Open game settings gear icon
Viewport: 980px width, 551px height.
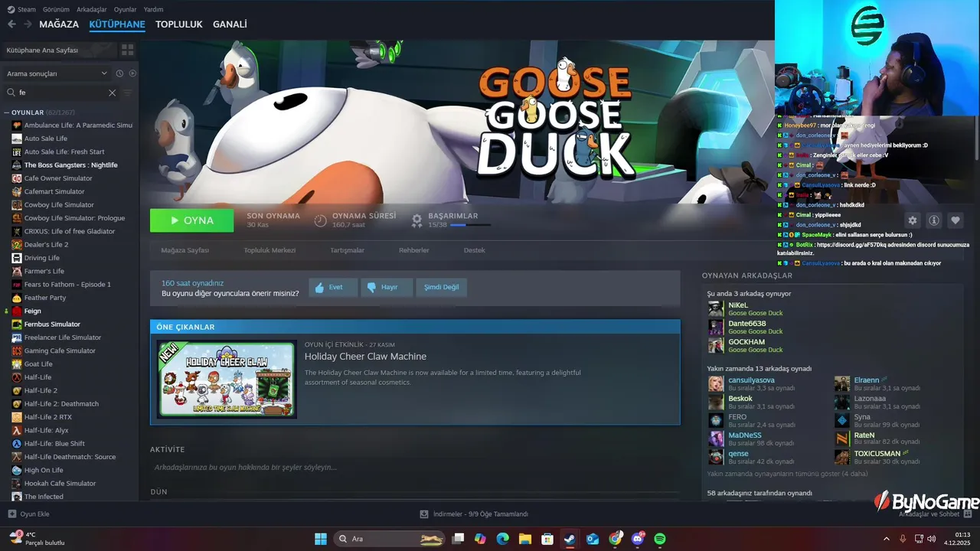[x=912, y=220]
